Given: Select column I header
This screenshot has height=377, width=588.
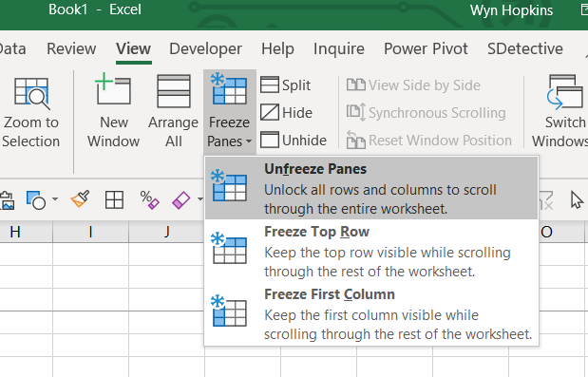Looking at the screenshot, I should click(91, 232).
